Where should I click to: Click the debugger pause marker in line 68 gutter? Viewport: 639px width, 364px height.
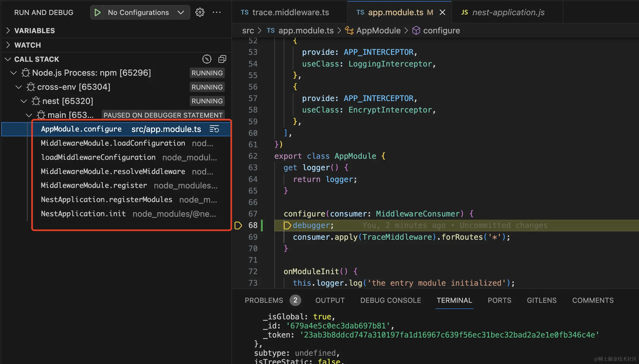[x=238, y=226]
